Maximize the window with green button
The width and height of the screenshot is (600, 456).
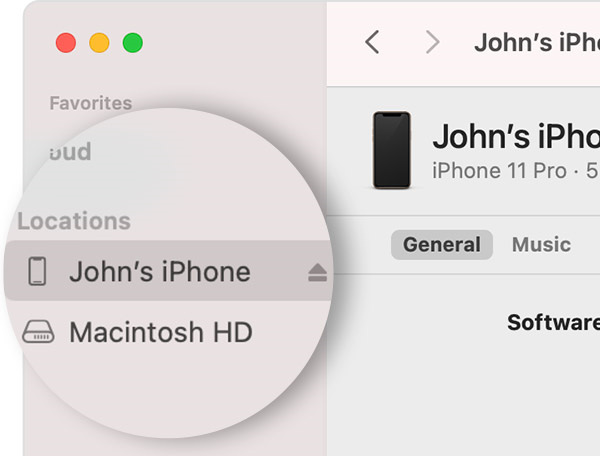[x=133, y=42]
